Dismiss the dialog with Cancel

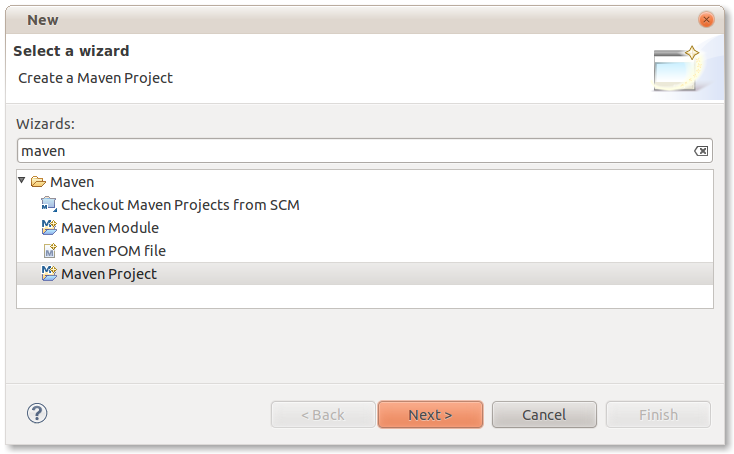544,415
